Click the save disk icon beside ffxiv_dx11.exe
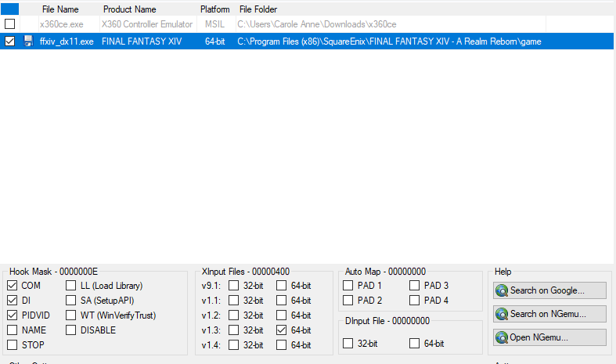This screenshot has height=364, width=616. pos(28,41)
